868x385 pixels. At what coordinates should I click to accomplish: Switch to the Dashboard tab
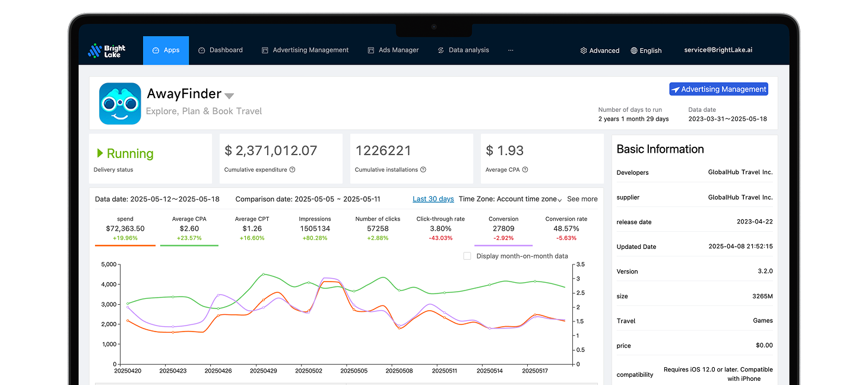(x=220, y=51)
